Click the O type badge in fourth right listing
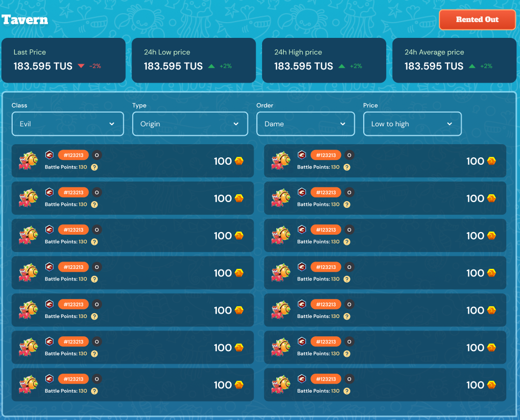 349,267
